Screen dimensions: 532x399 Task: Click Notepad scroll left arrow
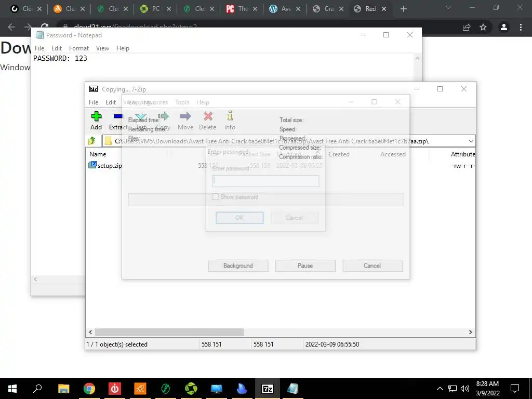click(35, 279)
